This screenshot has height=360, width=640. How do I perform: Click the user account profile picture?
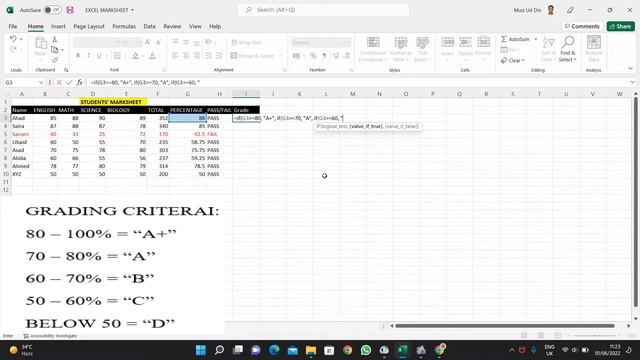[551, 10]
